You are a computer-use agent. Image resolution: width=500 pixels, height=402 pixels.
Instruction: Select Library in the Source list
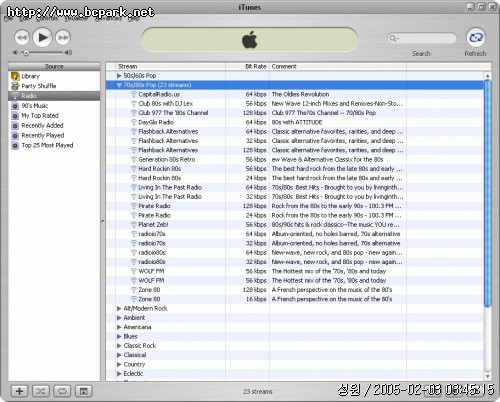[x=54, y=76]
